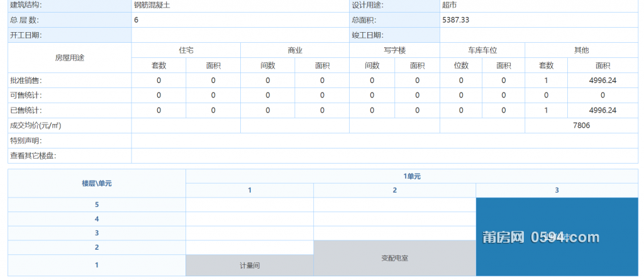The height and width of the screenshot is (280, 644).
Task: Click the 商业 column group header
Action: point(295,50)
